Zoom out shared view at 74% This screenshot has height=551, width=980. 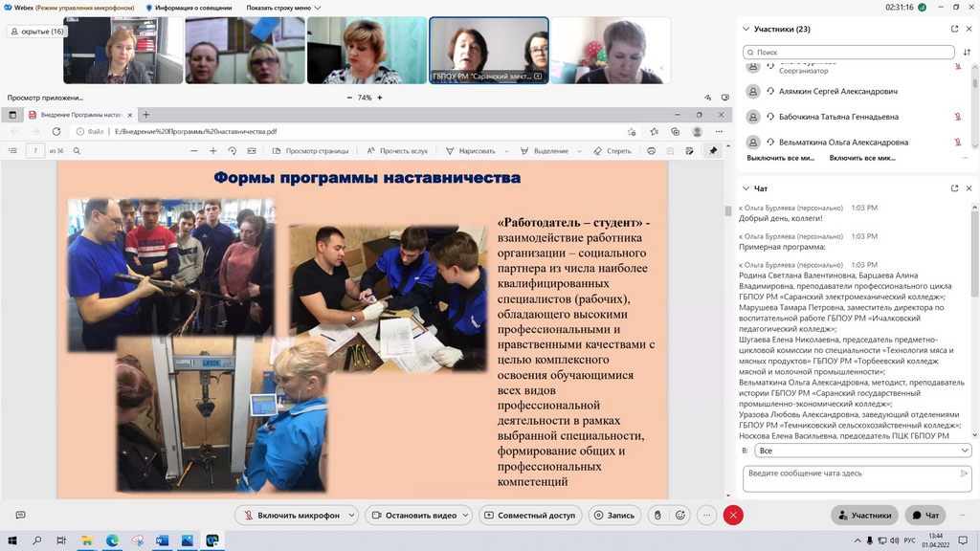349,98
